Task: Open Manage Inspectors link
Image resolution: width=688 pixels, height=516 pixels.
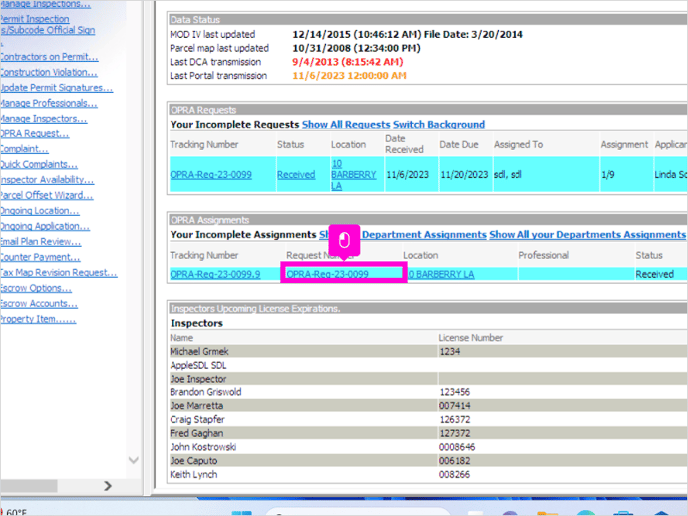Action: pos(43,118)
